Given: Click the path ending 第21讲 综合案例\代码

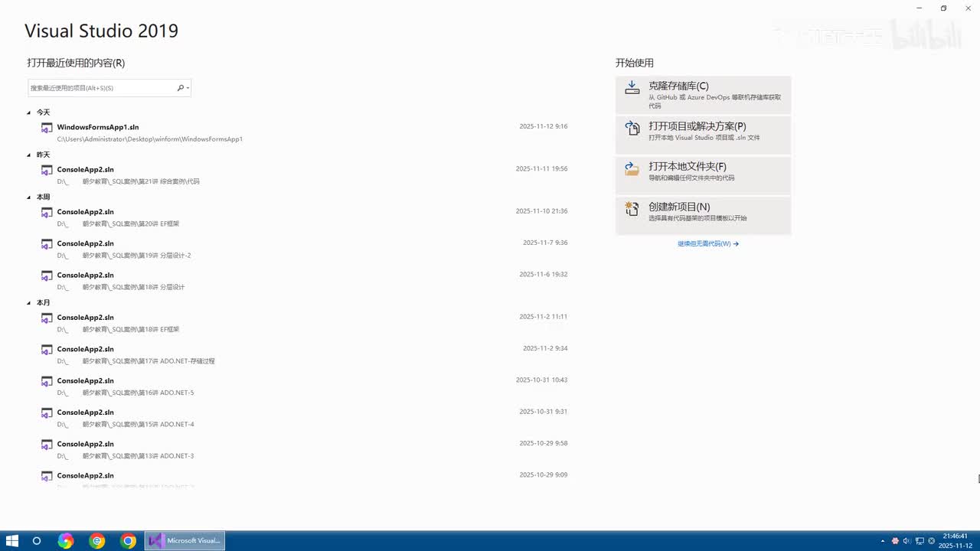Looking at the screenshot, I should (x=128, y=181).
